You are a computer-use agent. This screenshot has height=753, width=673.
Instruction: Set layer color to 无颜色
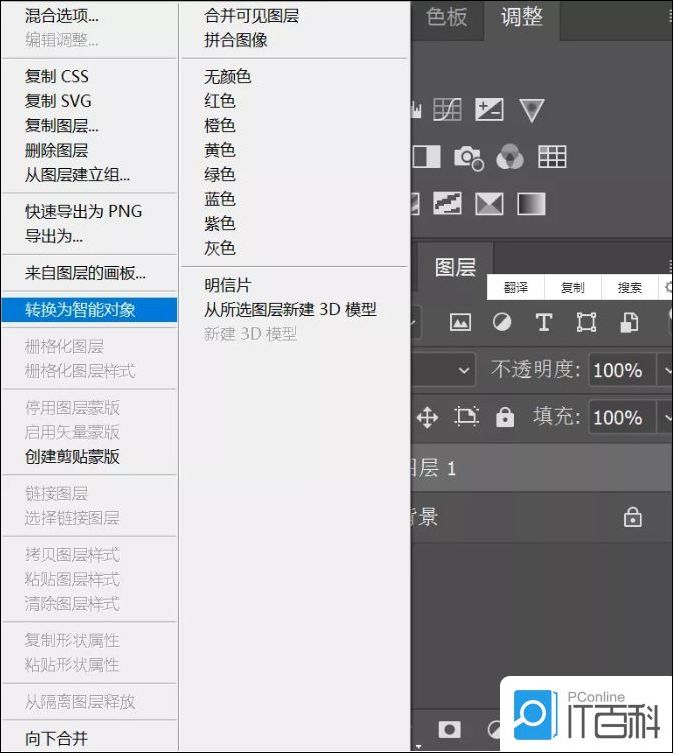pyautogui.click(x=227, y=76)
